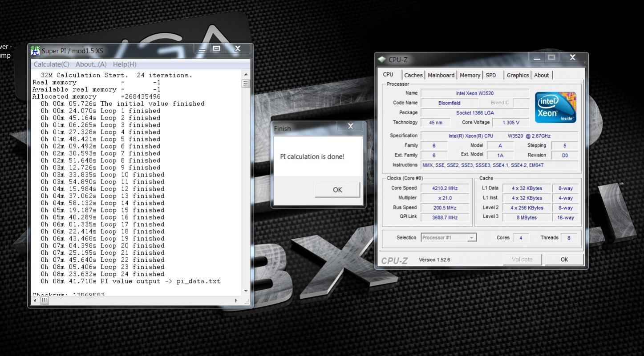This screenshot has height=356, width=644.
Task: Click the Multiplier value 'x 21.0'
Action: 445,198
